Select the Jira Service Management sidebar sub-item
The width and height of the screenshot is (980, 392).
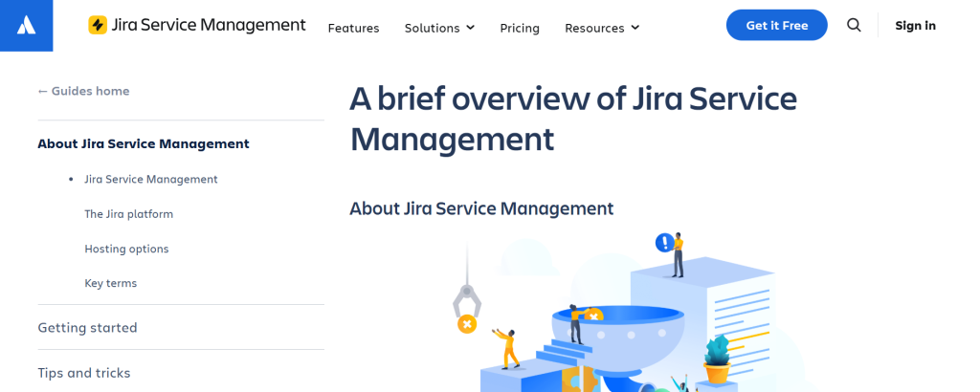(150, 179)
